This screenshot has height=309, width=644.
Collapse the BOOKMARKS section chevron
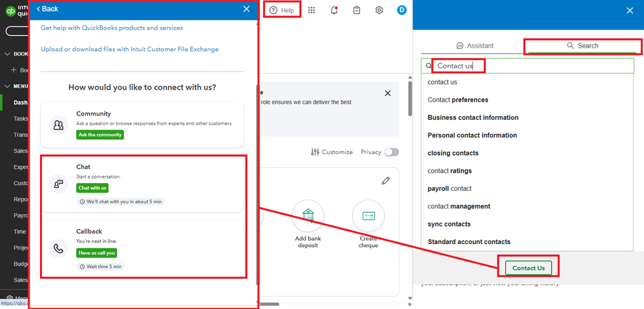(x=7, y=54)
